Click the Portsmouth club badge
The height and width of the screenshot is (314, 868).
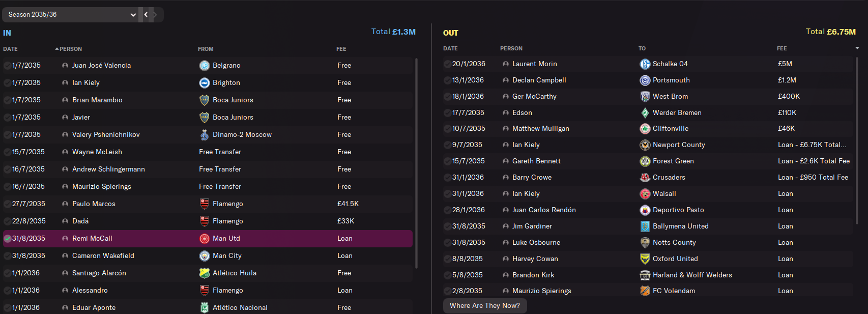pos(645,80)
